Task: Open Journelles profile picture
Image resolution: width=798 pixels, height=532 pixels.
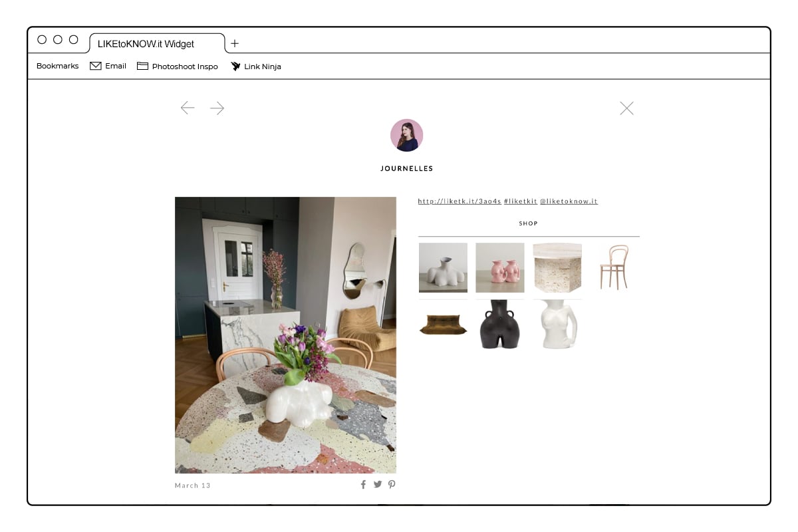Action: coord(406,136)
